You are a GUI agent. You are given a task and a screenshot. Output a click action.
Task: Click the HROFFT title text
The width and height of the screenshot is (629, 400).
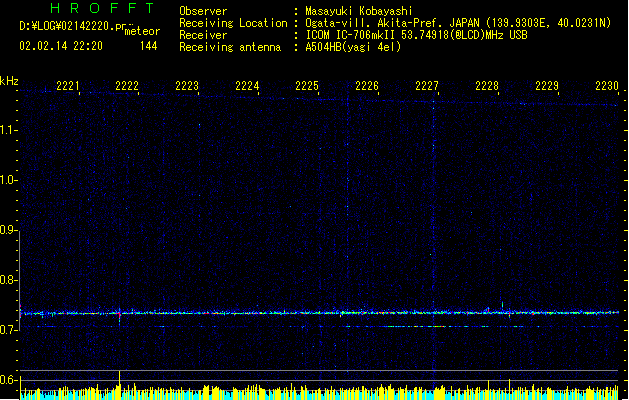coord(102,8)
